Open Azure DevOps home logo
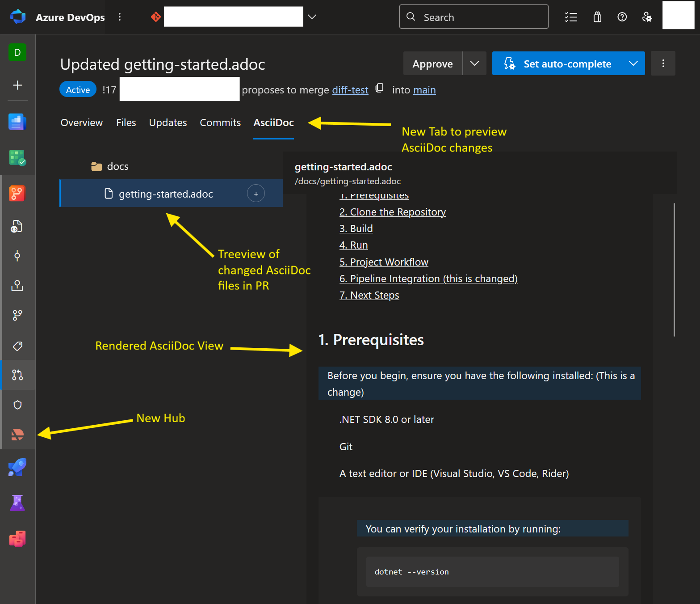 [x=18, y=17]
